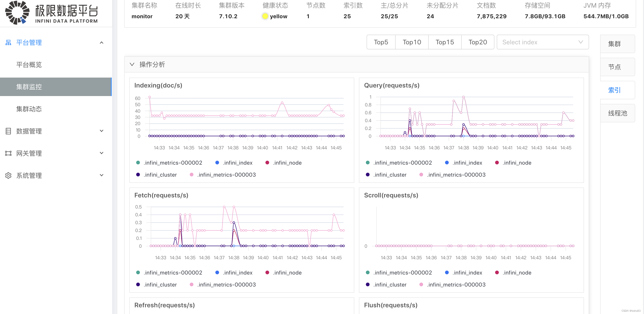The height and width of the screenshot is (314, 644).
Task: Click the 平台管理 sitemap icon
Action: point(8,42)
